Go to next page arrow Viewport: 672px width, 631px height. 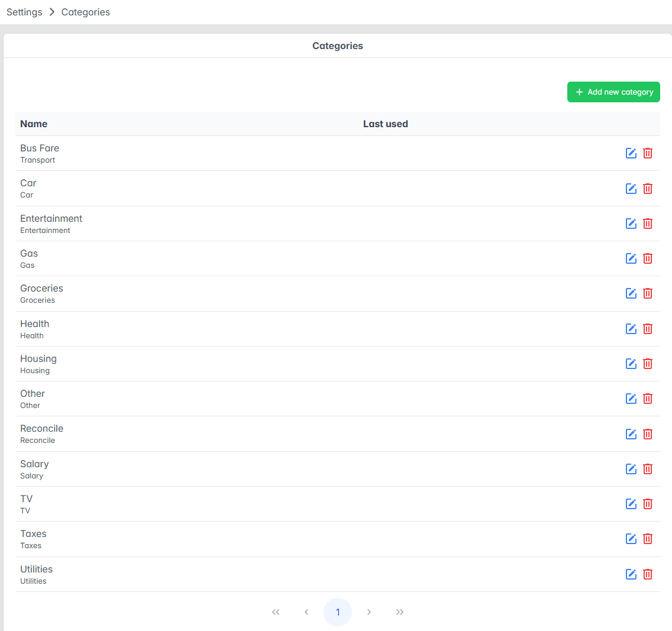point(369,611)
